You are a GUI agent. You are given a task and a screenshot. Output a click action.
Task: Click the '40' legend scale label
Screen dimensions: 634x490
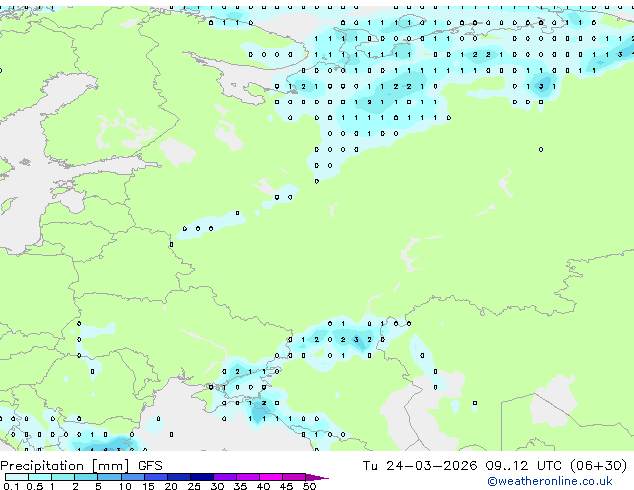tap(263, 486)
